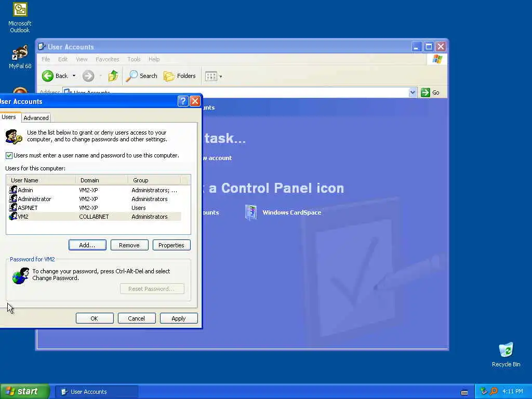This screenshot has width=532, height=399.
Task: Close the User Accounts dialog
Action: (195, 101)
